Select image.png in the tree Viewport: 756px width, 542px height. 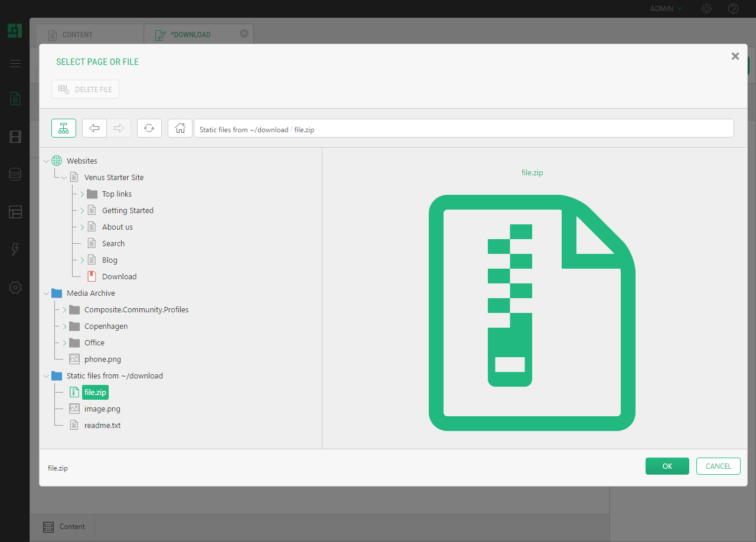[x=102, y=409]
